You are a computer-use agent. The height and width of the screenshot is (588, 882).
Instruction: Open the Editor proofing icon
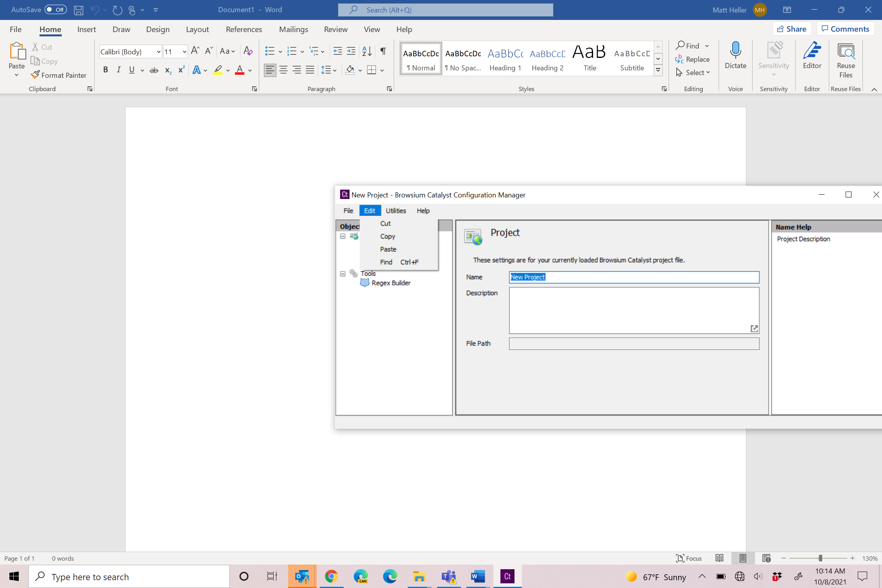coord(812,51)
